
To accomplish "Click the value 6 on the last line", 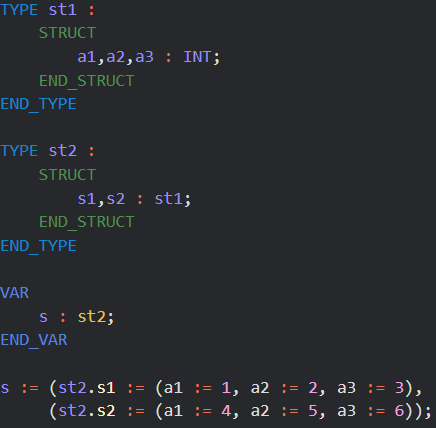I will coord(399,411).
